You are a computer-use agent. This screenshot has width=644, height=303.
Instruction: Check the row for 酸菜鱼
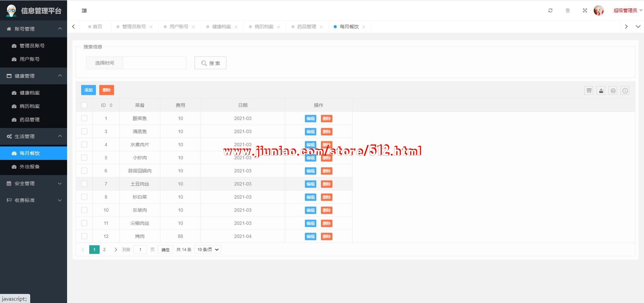pos(84,118)
